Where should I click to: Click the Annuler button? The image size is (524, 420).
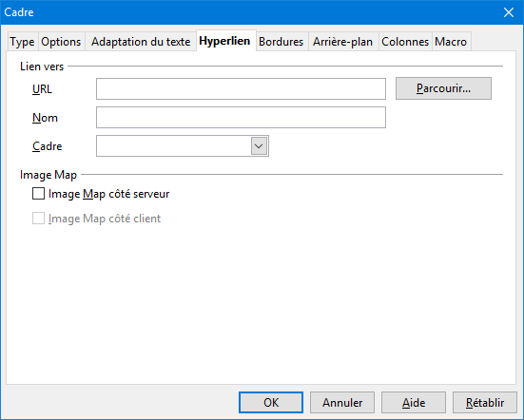point(342,402)
